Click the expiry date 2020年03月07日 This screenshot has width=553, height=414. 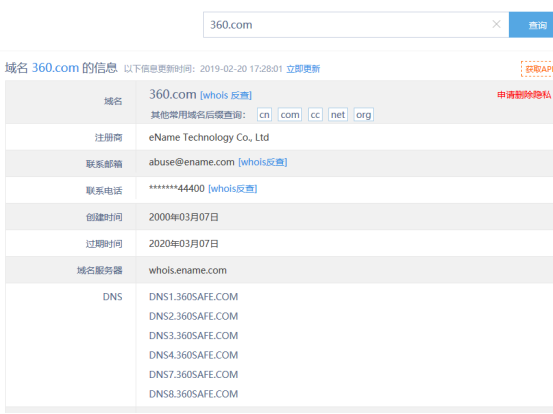(x=184, y=244)
